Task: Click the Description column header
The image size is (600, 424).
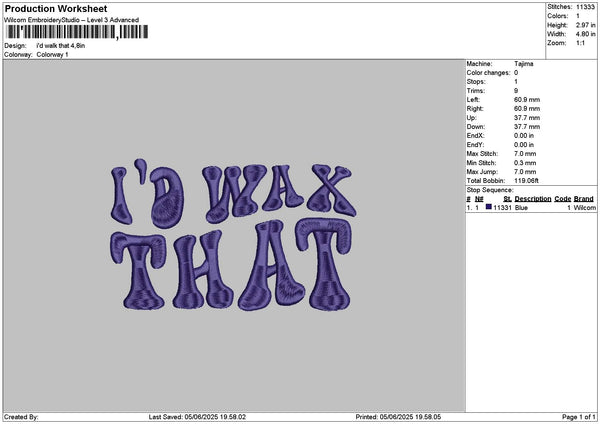Action: point(533,199)
